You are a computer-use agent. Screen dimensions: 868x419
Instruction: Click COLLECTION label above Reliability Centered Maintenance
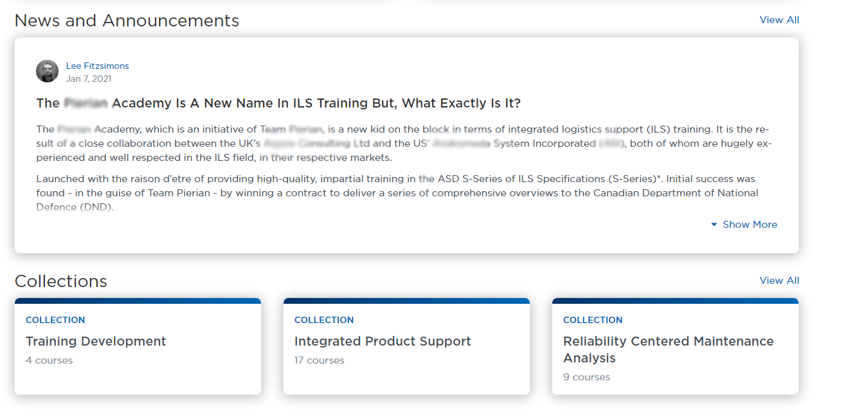593,320
